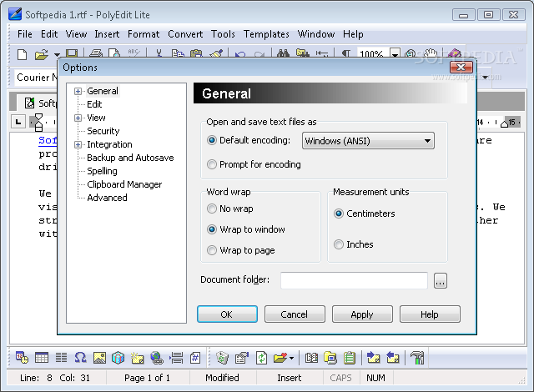Screen dimensions: 534x392
Task: Click the Print icon in toolbar
Action: (96, 53)
